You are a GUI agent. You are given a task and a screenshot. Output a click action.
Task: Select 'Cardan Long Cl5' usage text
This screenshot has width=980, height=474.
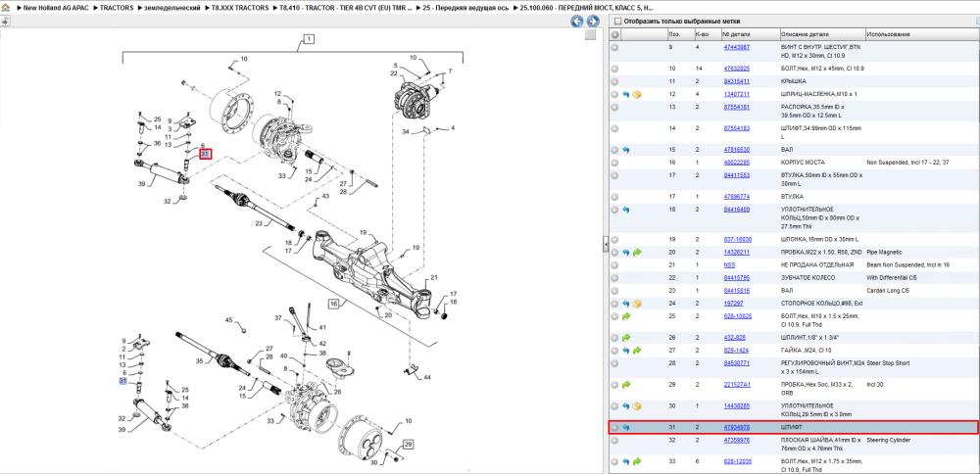(888, 291)
